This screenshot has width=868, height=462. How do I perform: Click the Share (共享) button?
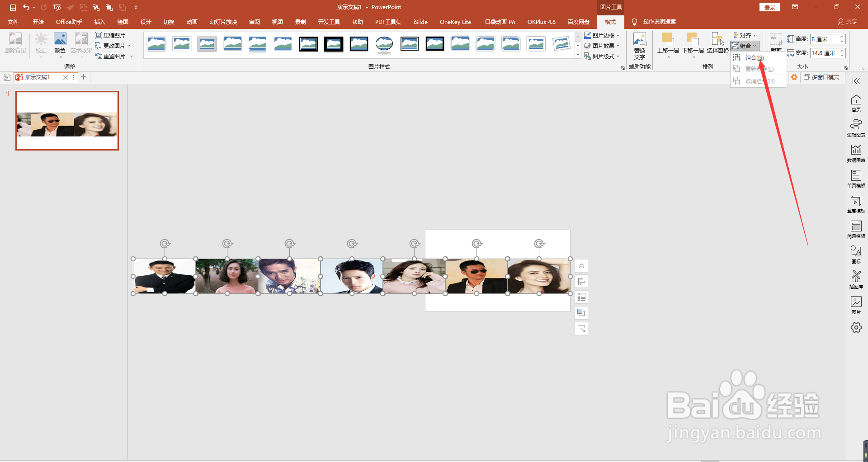pos(847,22)
